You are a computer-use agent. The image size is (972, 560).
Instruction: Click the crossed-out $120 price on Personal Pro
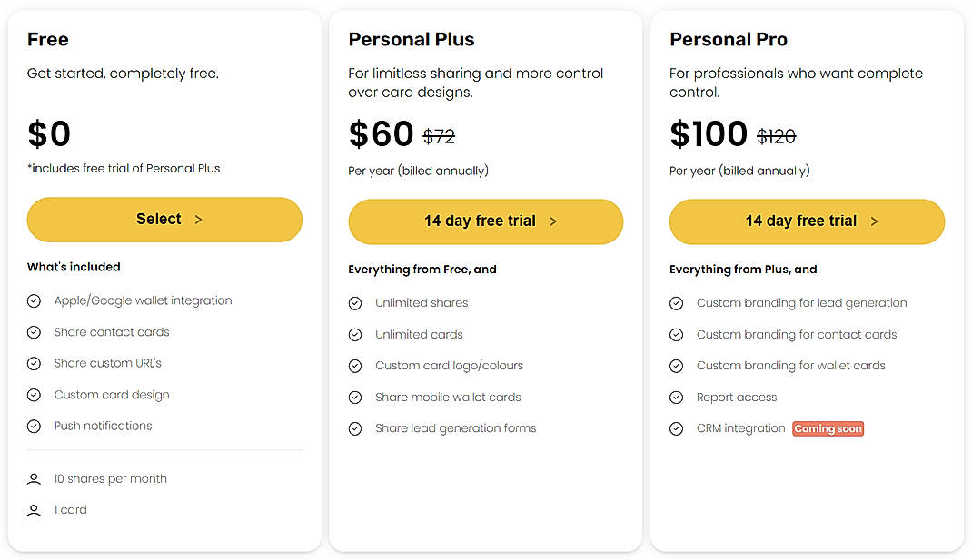[777, 134]
